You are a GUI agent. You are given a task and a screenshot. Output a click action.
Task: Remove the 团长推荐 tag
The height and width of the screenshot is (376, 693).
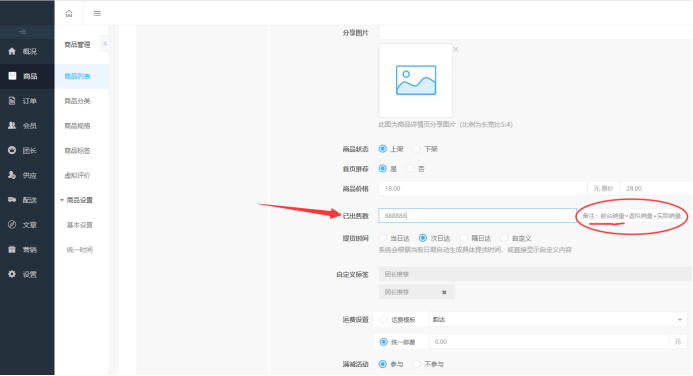point(444,292)
